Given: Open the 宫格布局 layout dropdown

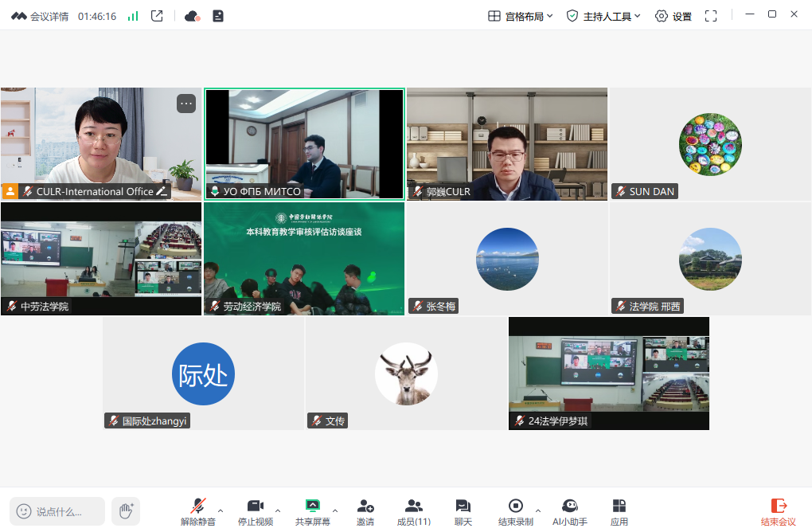Looking at the screenshot, I should (520, 16).
